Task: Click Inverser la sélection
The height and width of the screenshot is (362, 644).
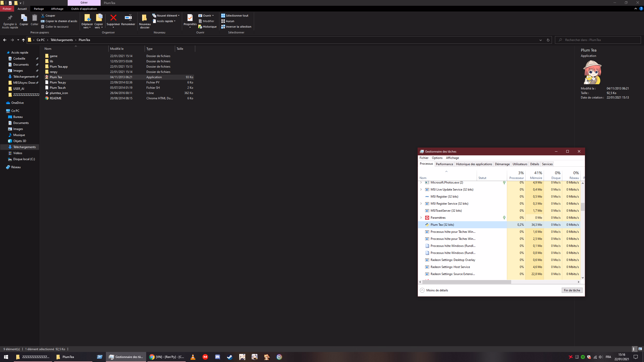Action: pyautogui.click(x=236, y=27)
